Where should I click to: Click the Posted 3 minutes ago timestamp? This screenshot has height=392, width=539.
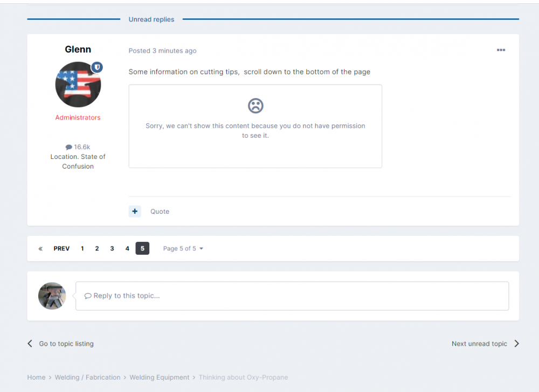tap(163, 51)
